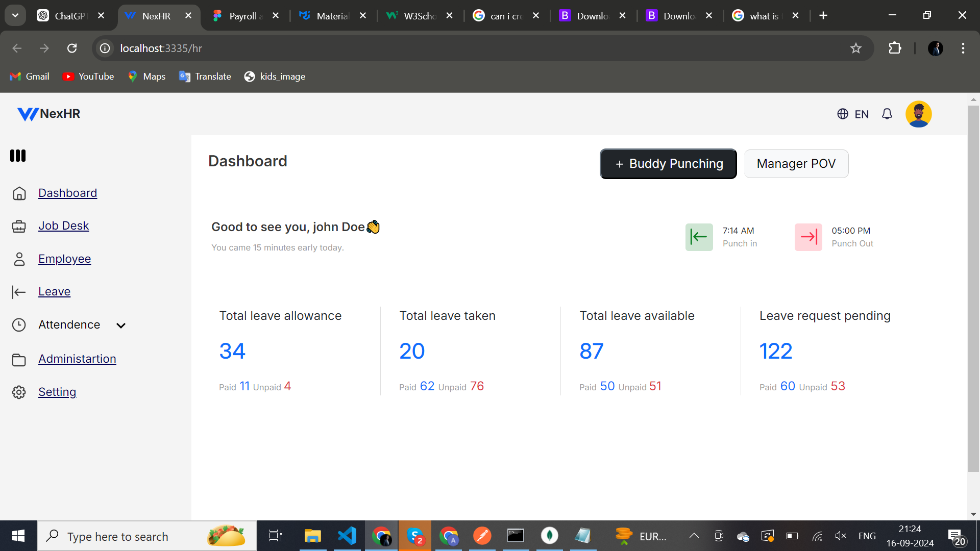
Task: Click the Administartion folder icon
Action: click(x=19, y=359)
